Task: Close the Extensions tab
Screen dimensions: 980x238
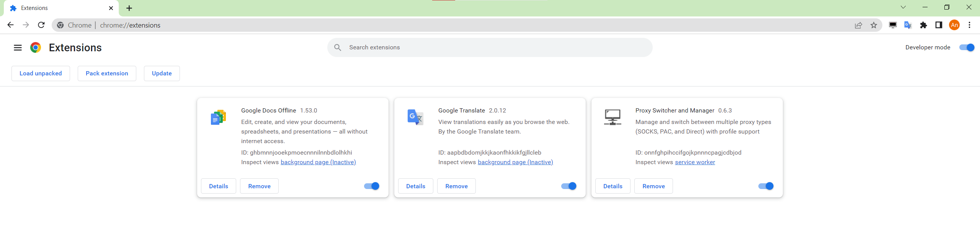Action: [111, 8]
